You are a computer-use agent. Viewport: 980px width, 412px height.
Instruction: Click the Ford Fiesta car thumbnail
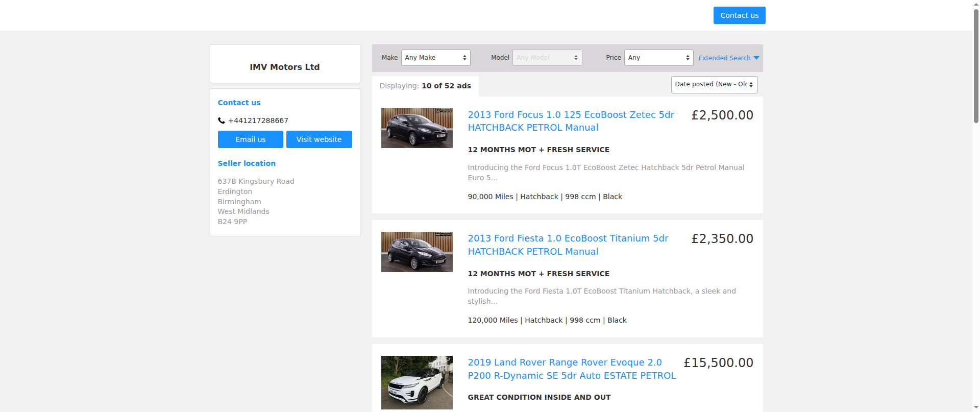pyautogui.click(x=417, y=252)
